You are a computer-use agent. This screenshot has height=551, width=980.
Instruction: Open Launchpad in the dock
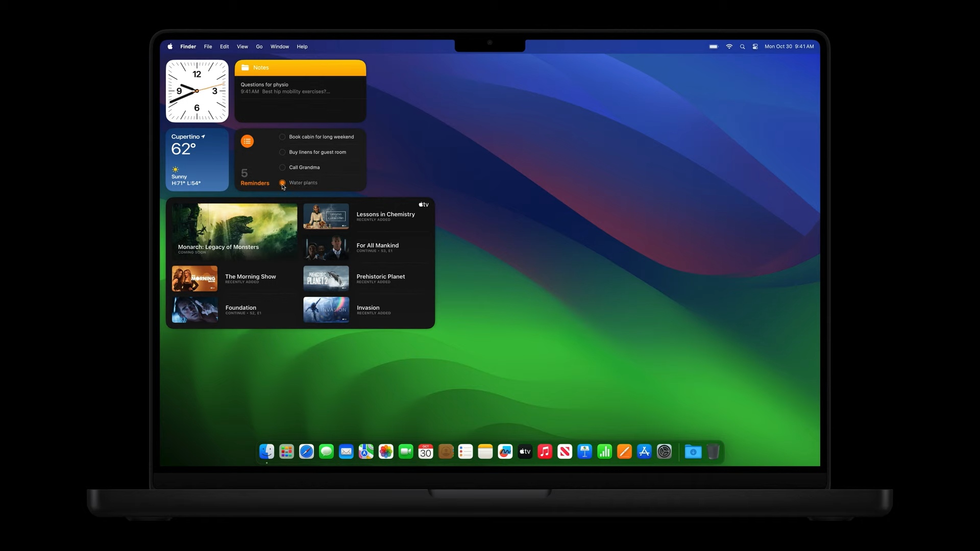[287, 452]
